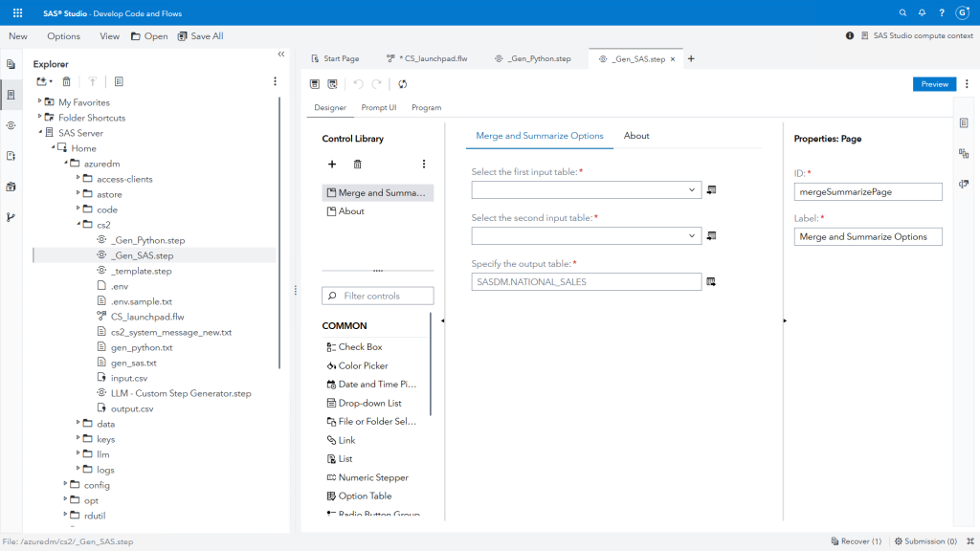980x551 pixels.
Task: Switch to the Prompt UI tab
Action: pos(378,108)
